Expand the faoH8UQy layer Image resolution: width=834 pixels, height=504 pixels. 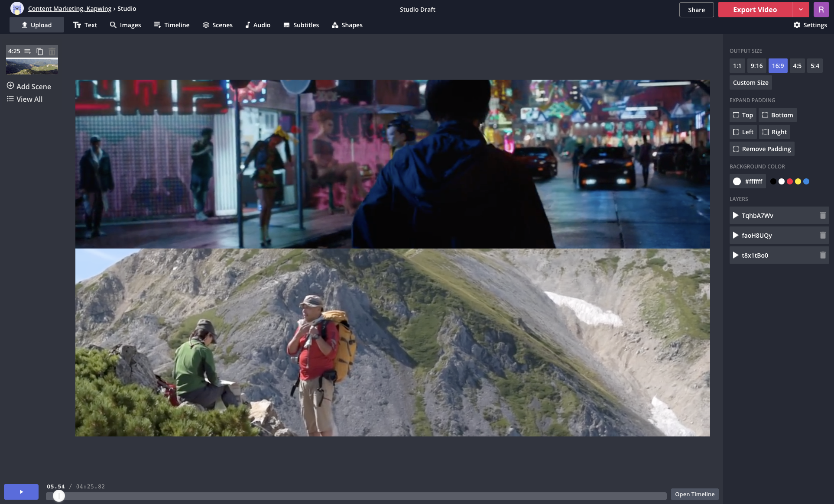click(735, 235)
